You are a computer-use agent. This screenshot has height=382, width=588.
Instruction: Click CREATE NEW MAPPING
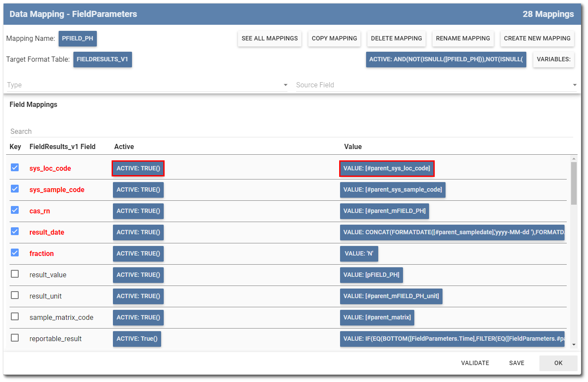[537, 38]
